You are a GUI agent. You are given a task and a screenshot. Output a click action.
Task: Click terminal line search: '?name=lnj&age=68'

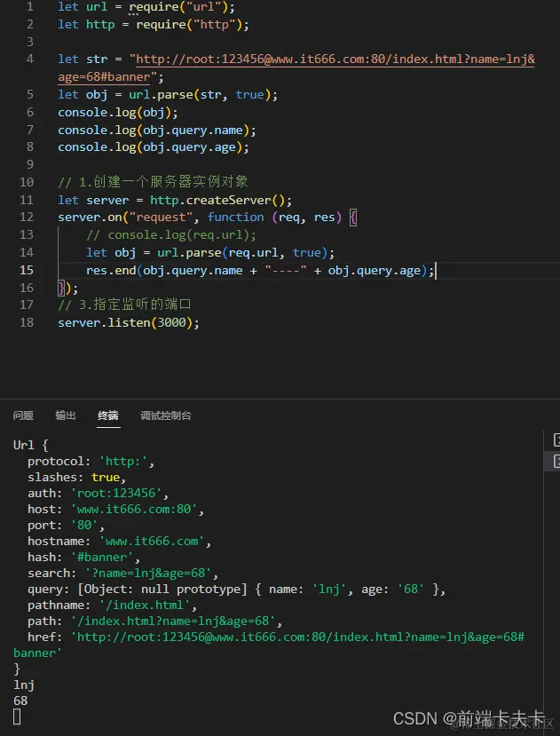click(123, 574)
